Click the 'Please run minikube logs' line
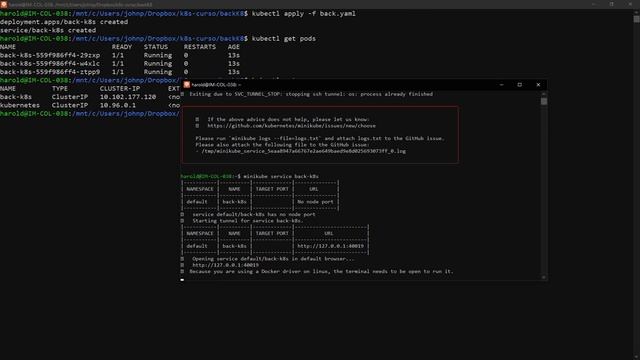The width and height of the screenshot is (640, 360). point(320,138)
